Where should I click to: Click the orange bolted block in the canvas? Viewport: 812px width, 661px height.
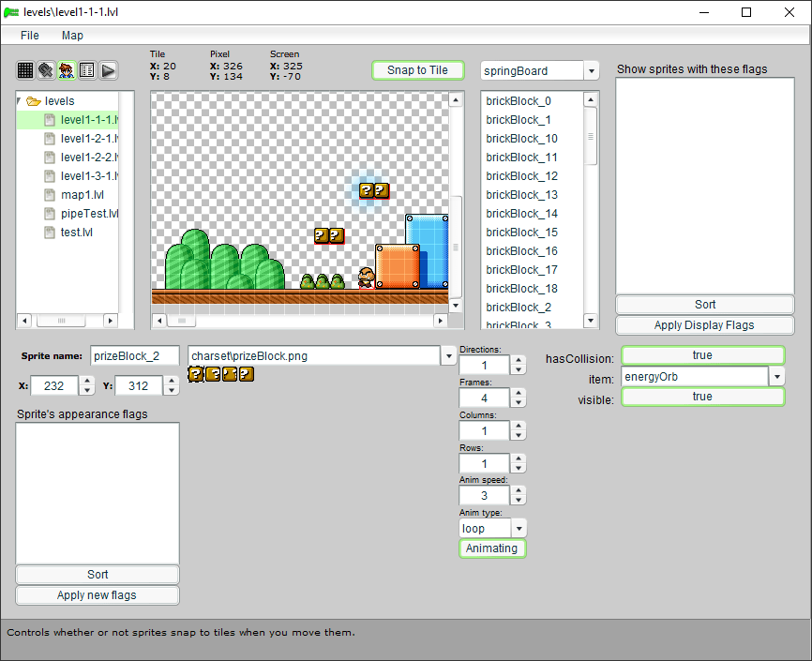coord(397,266)
